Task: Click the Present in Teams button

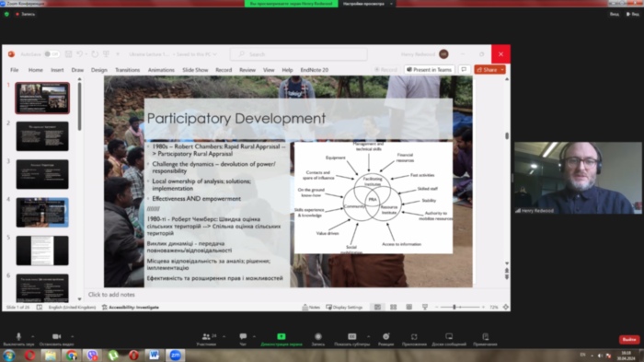Action: click(430, 70)
